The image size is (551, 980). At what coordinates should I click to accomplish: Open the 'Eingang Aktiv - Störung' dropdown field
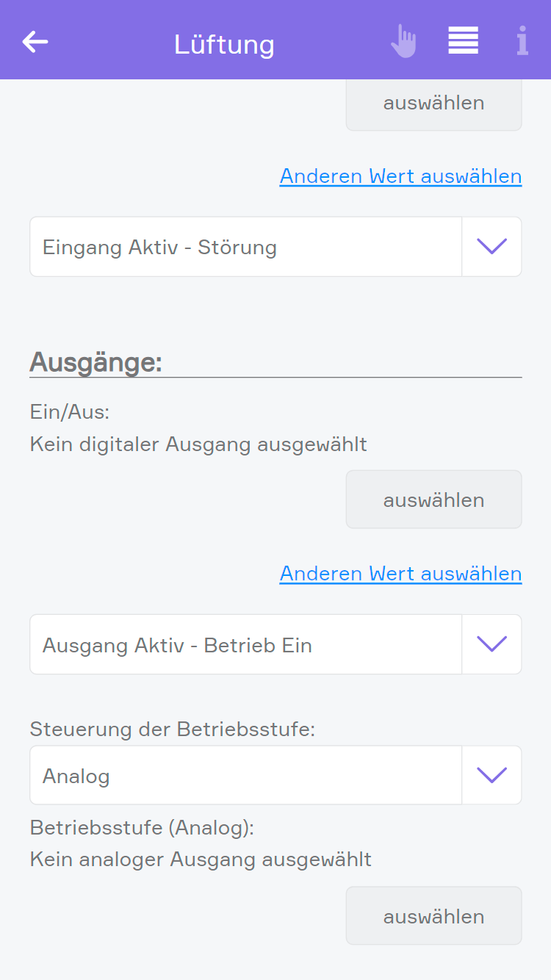pos(245,247)
